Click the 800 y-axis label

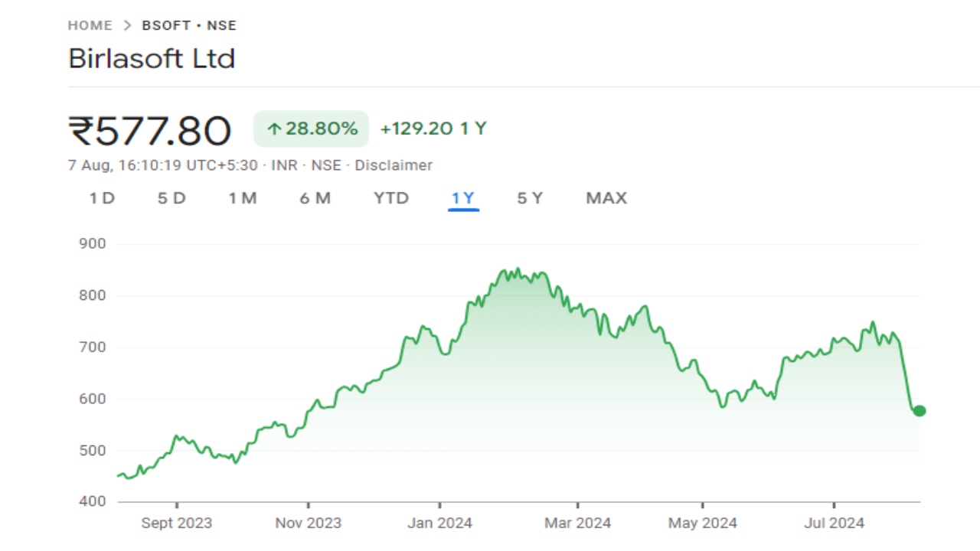click(x=93, y=295)
